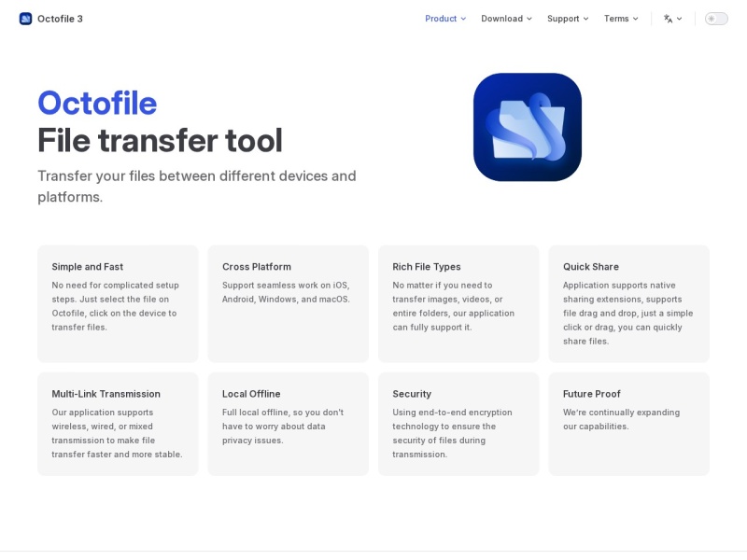Open the Product menu

[445, 19]
